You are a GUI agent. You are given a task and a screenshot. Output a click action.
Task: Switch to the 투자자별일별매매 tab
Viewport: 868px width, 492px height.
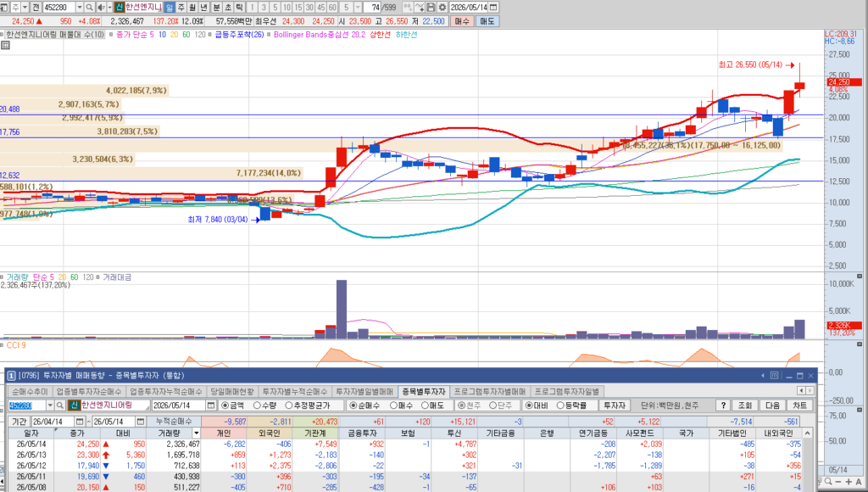(x=364, y=392)
